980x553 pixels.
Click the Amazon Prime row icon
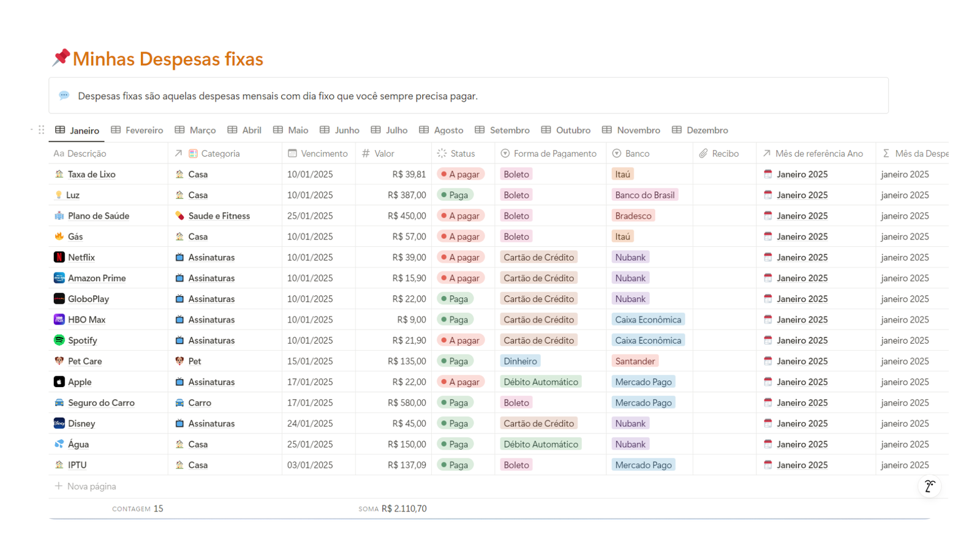[x=59, y=278]
